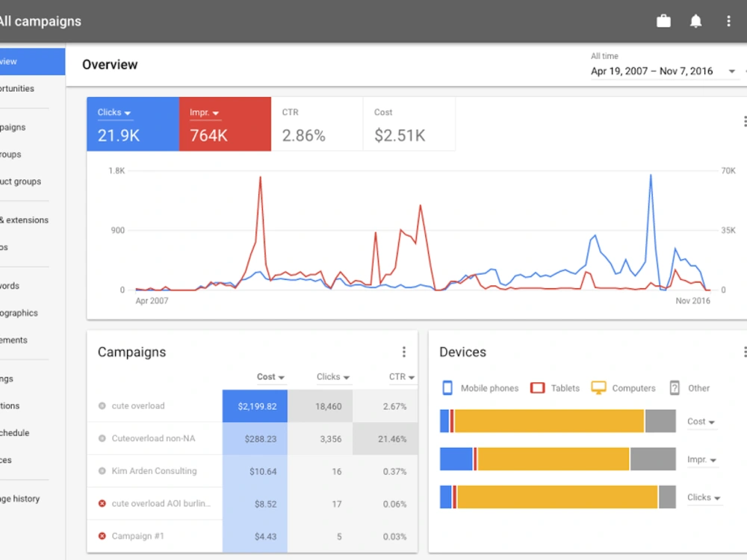The image size is (747, 560).
Task: Open the Kim Arden Consulting campaign
Action: pyautogui.click(x=154, y=470)
